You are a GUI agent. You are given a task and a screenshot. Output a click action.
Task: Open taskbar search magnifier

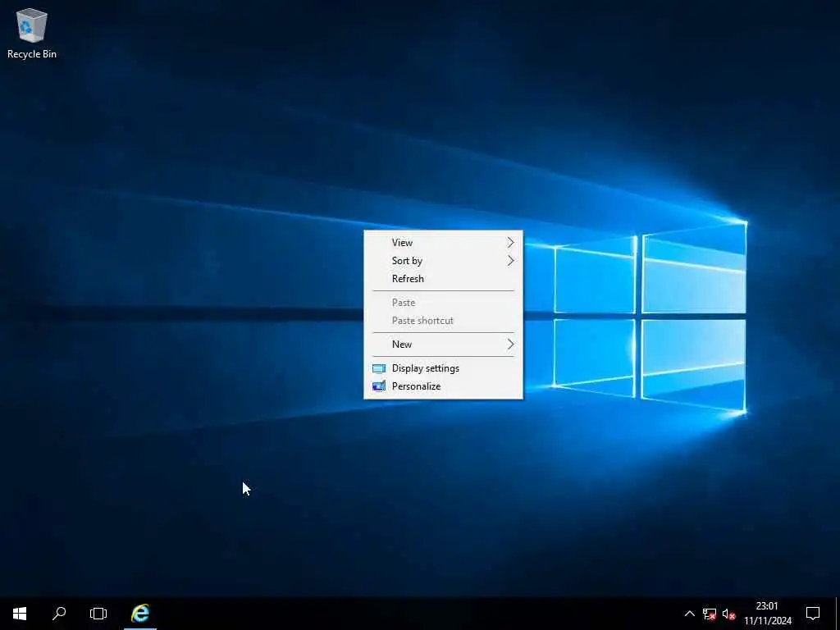59,614
